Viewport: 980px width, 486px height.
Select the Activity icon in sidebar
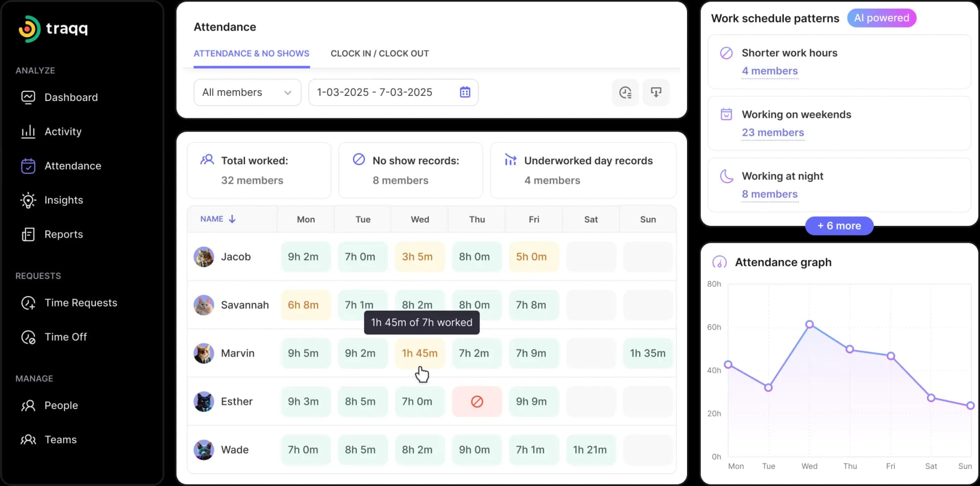[29, 132]
